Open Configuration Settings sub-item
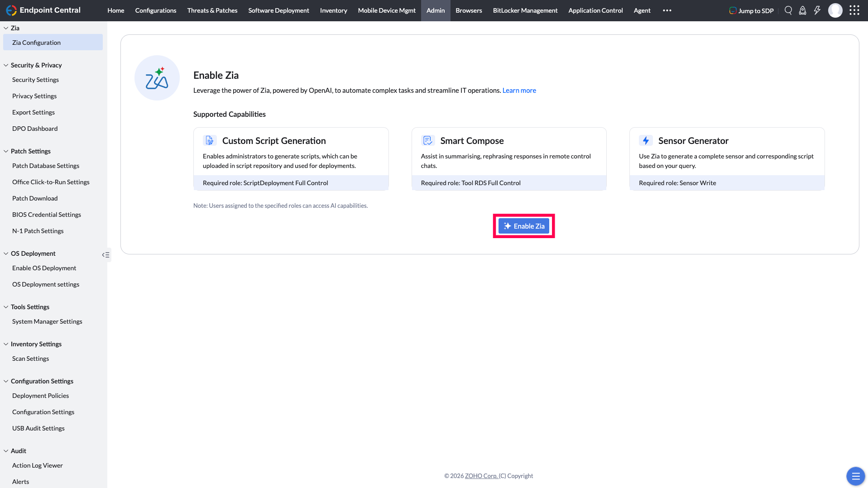Screen dimensions: 868x488 tap(43, 412)
